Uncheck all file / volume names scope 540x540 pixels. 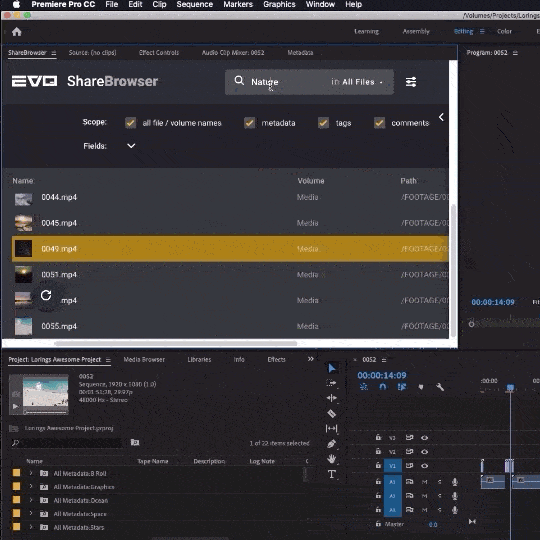click(131, 123)
